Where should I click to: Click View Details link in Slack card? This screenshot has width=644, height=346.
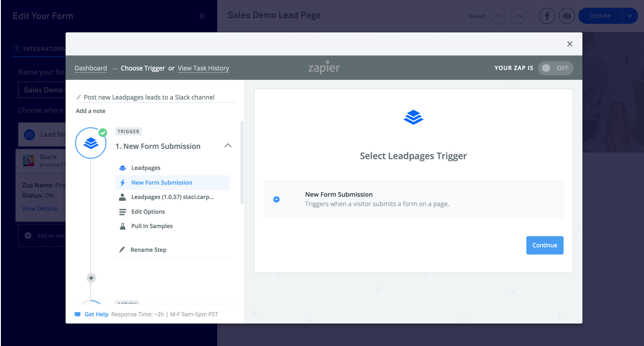tap(39, 208)
